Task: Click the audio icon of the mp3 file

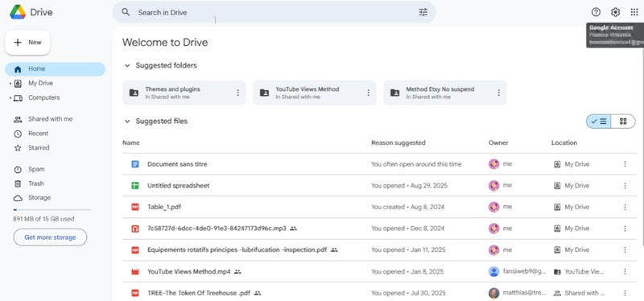Action: 135,229
